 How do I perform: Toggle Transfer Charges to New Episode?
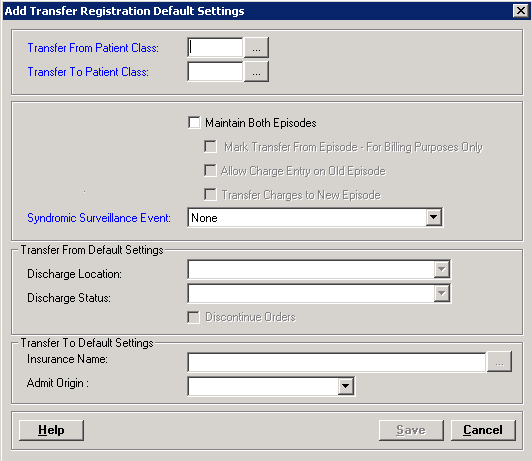coord(210,195)
